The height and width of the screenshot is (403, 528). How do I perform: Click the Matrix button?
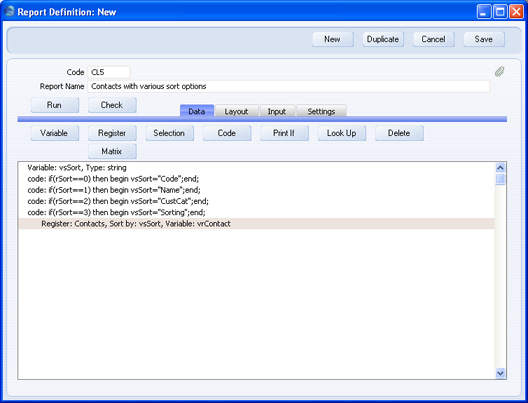coord(112,151)
